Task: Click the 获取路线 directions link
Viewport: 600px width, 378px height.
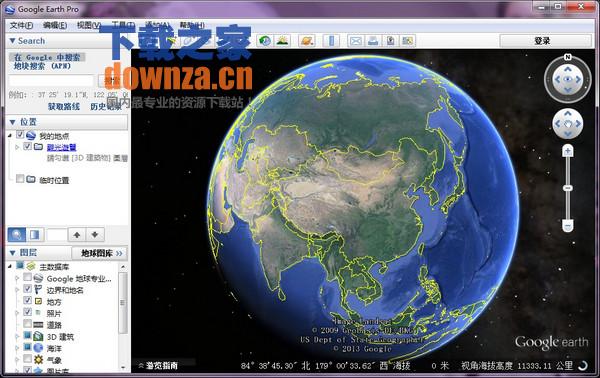Action: pos(64,106)
